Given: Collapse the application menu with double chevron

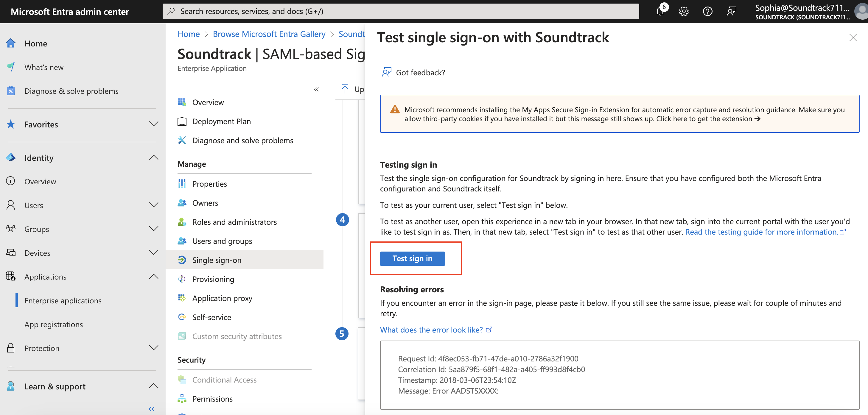Looking at the screenshot, I should click(x=316, y=89).
